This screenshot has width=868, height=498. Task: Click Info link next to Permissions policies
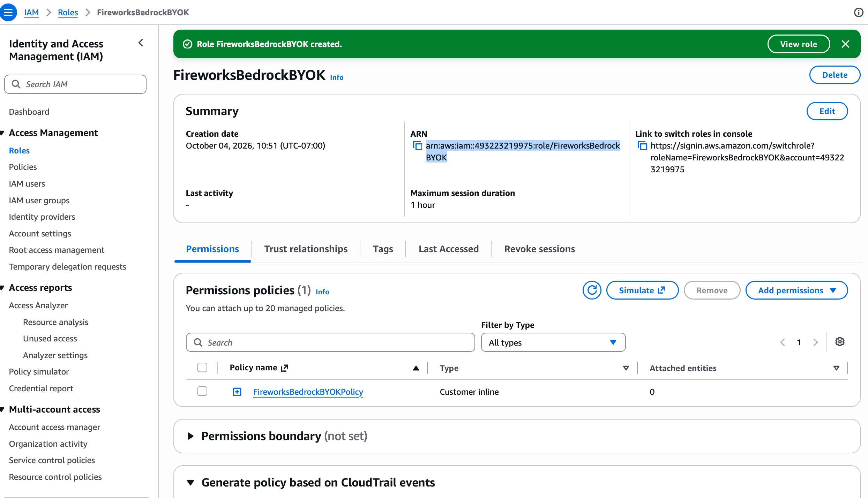322,292
